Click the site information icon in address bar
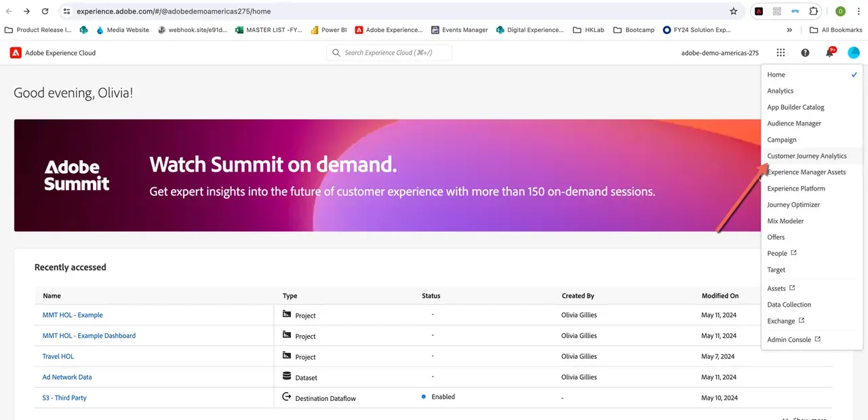 click(x=66, y=12)
